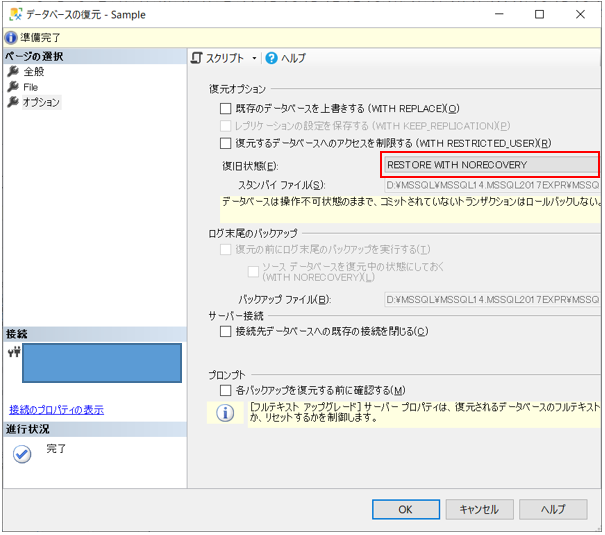Image resolution: width=605 pixels, height=535 pixels.
Task: Click the server connection plug icon
Action: point(14,353)
